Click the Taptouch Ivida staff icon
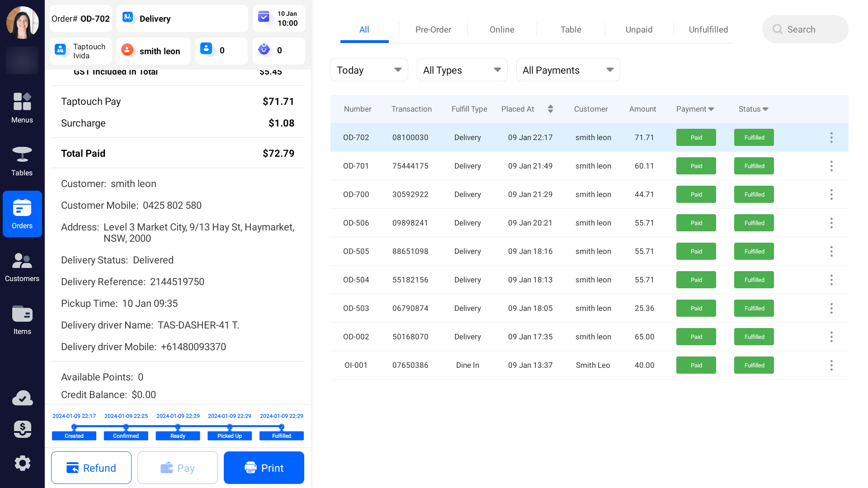 tap(61, 50)
